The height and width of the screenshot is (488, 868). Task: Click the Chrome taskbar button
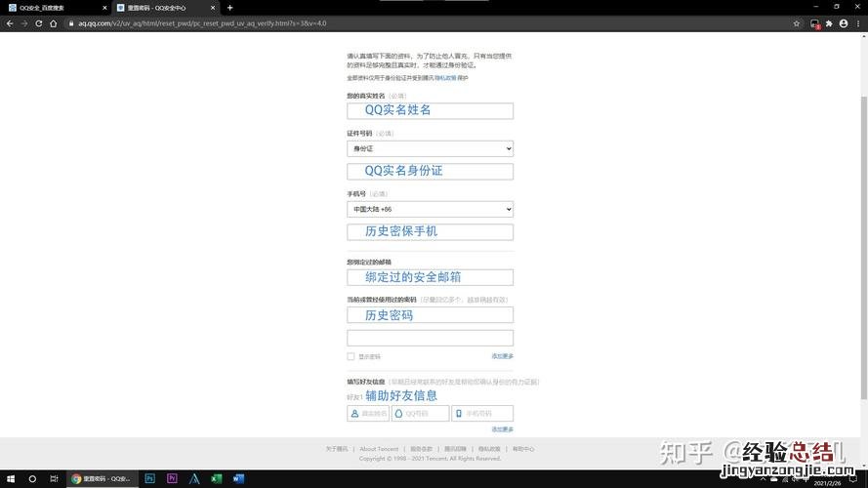(102, 478)
